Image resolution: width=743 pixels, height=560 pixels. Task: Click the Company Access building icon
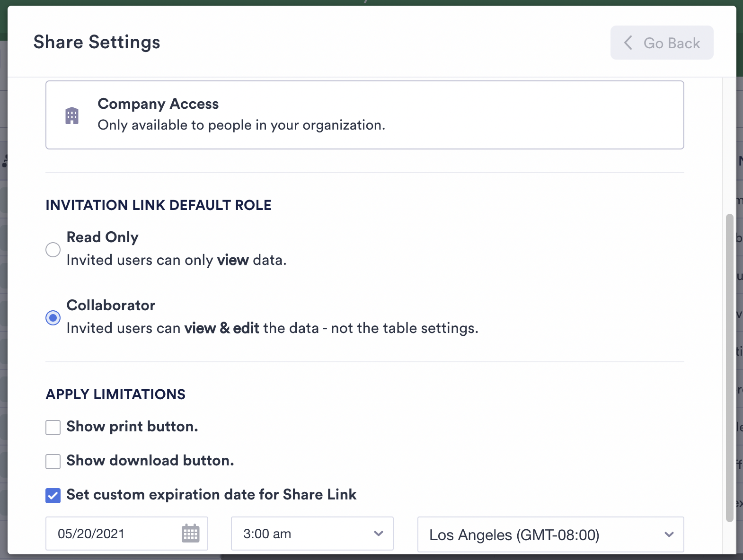click(x=72, y=115)
